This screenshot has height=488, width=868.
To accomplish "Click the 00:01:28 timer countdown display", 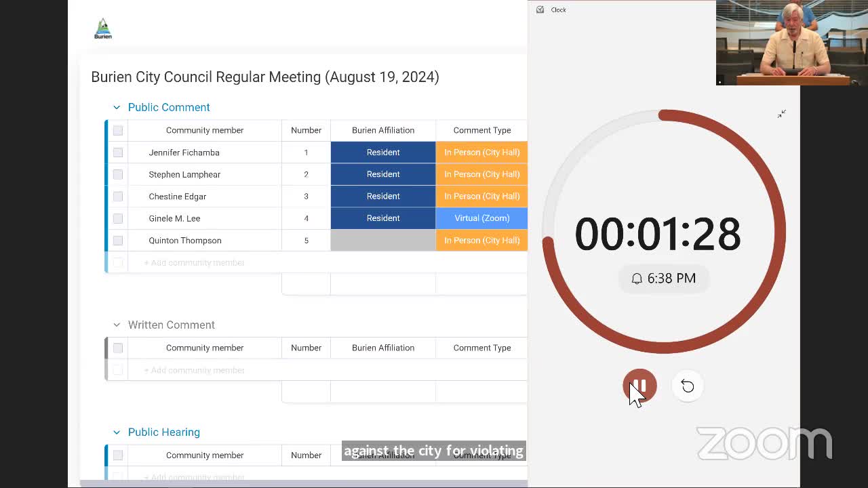I will 658,234.
